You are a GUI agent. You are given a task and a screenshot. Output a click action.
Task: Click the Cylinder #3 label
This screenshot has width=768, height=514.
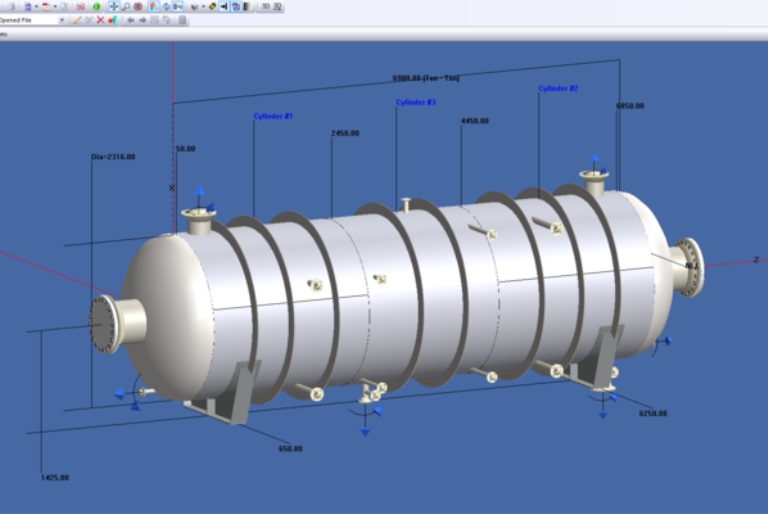(x=415, y=102)
